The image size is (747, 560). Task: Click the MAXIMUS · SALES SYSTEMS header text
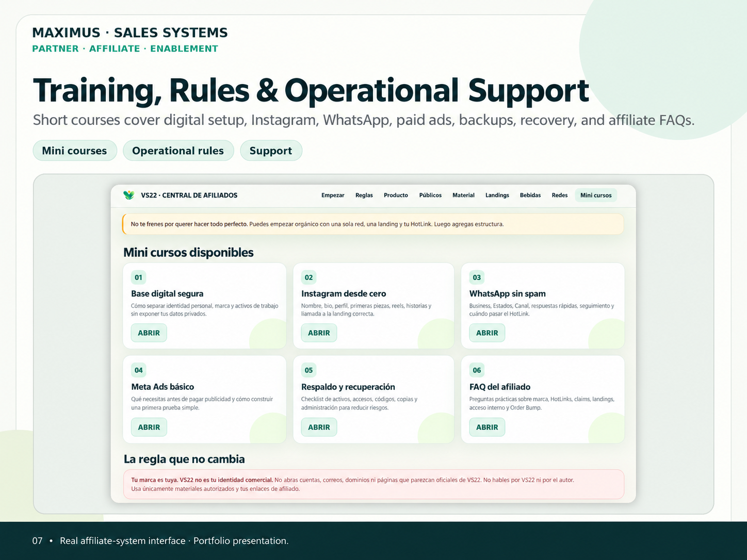coord(130,32)
